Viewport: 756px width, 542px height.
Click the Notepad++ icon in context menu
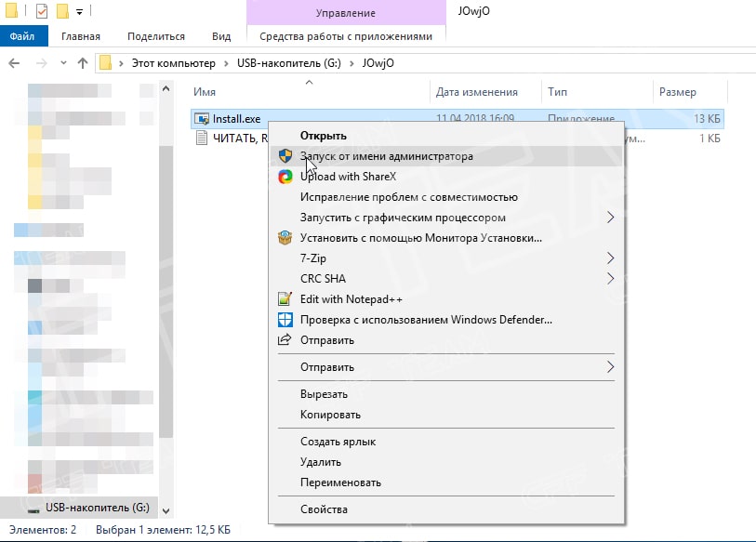285,299
